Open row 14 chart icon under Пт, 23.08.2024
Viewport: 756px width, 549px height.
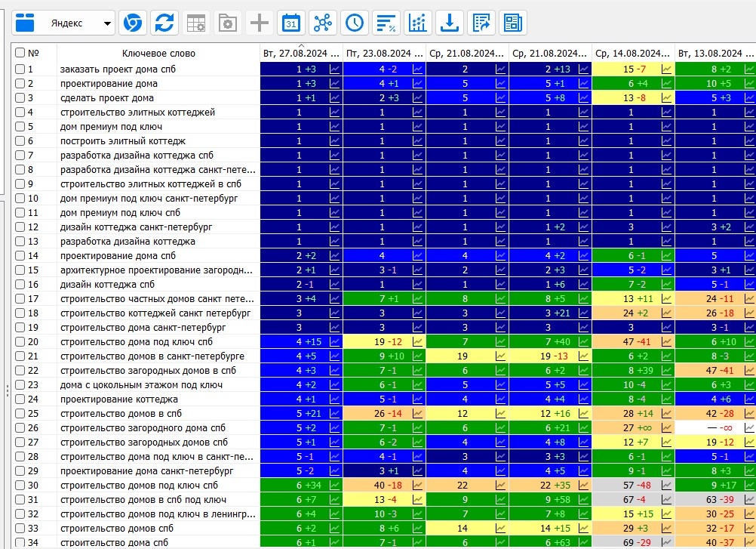[417, 256]
